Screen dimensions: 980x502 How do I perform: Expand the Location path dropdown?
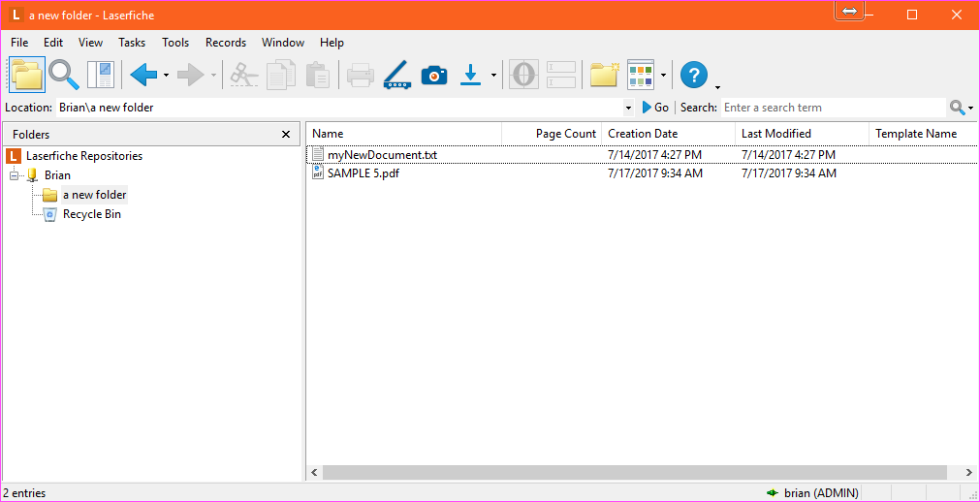pos(629,108)
